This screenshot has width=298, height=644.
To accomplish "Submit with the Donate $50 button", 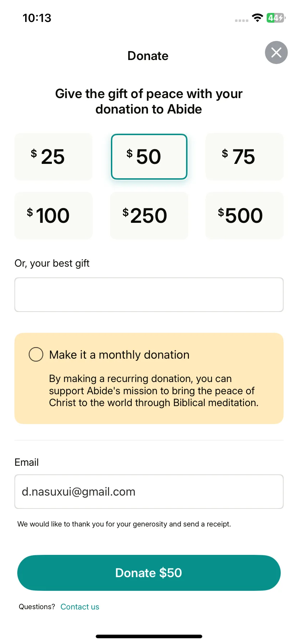I will tap(149, 573).
